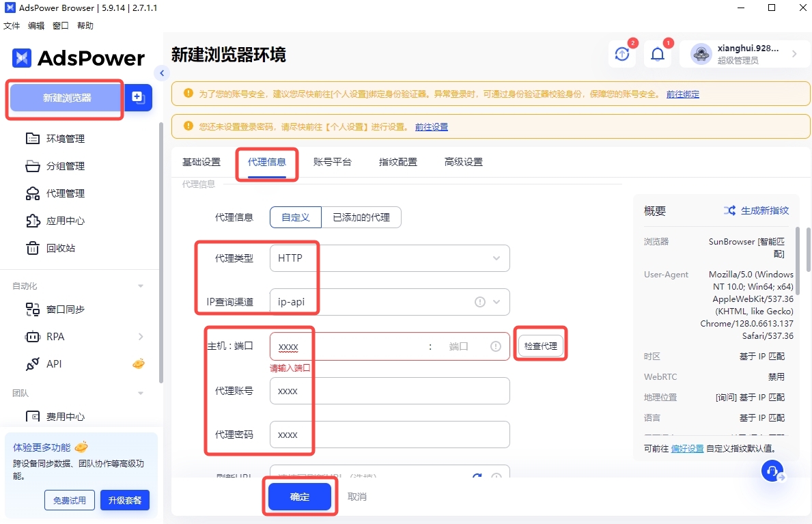Click 取消 to cancel
Screen dimensions: 812x524
pos(356,497)
